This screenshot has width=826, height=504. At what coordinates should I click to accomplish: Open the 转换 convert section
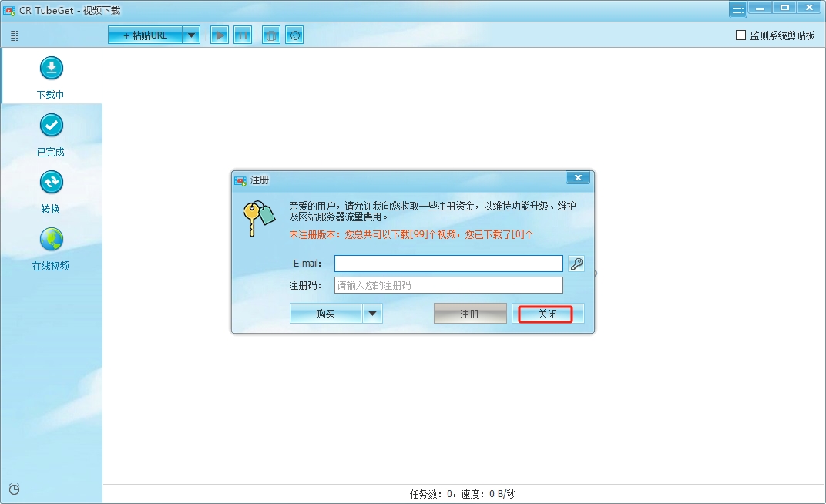click(x=51, y=192)
